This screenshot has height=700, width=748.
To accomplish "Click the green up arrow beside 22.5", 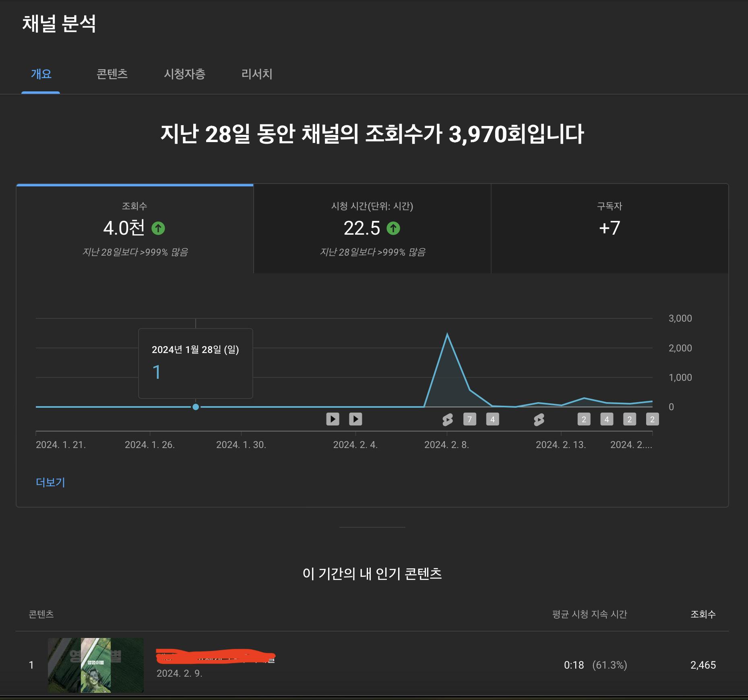I will [x=393, y=228].
